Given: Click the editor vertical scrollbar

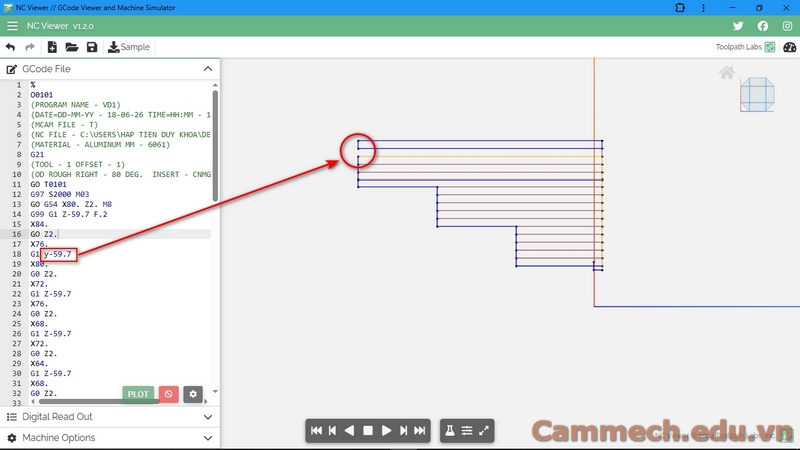Looking at the screenshot, I should (x=215, y=145).
